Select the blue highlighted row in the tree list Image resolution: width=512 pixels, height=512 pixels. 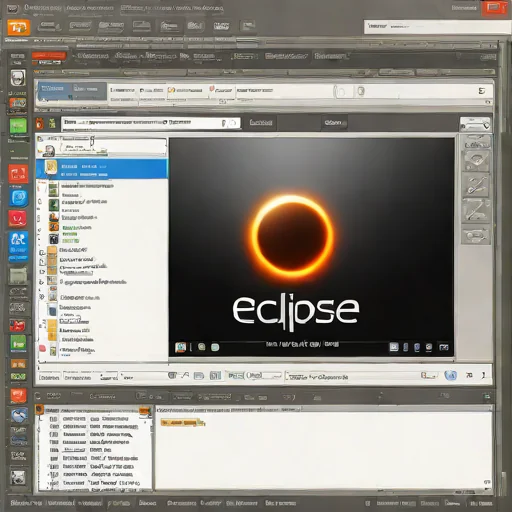102,169
